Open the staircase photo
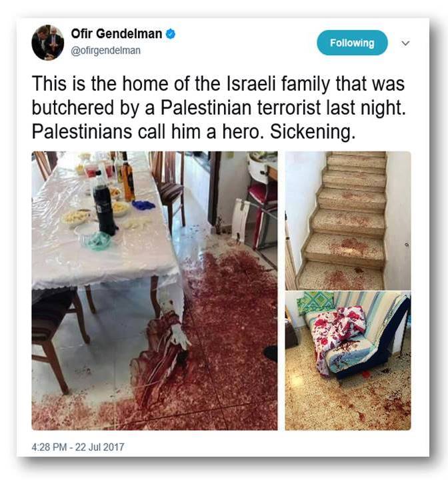The width and height of the screenshot is (448, 480). (x=348, y=220)
